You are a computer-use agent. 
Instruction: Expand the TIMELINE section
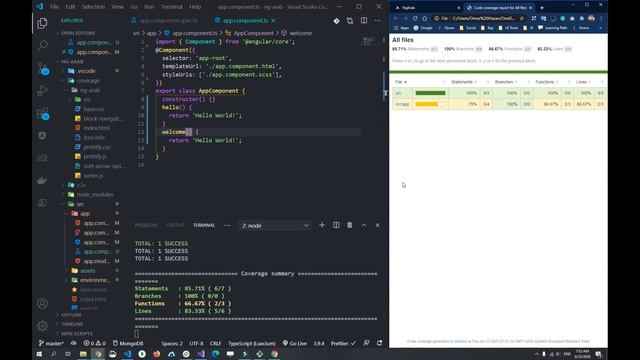[72, 324]
